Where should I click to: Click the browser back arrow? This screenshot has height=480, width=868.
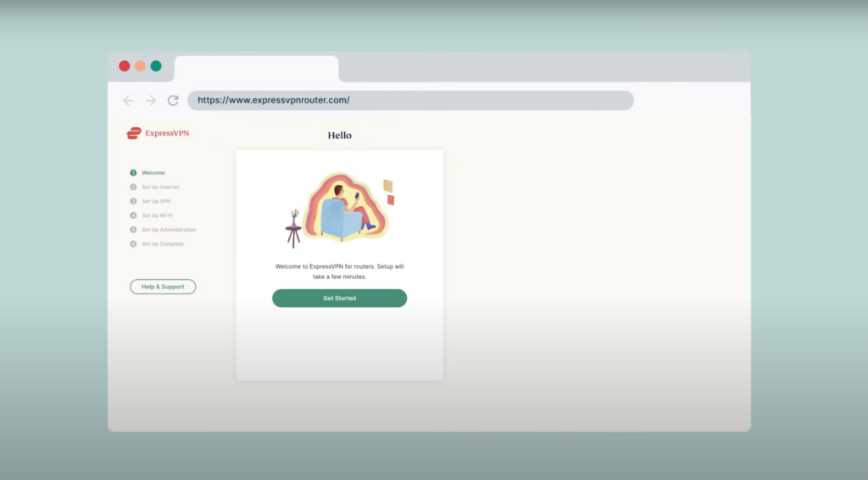point(129,100)
